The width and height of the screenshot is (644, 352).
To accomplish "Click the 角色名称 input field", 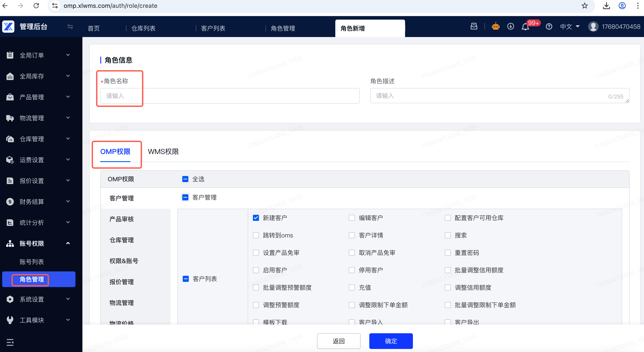I will pyautogui.click(x=230, y=96).
